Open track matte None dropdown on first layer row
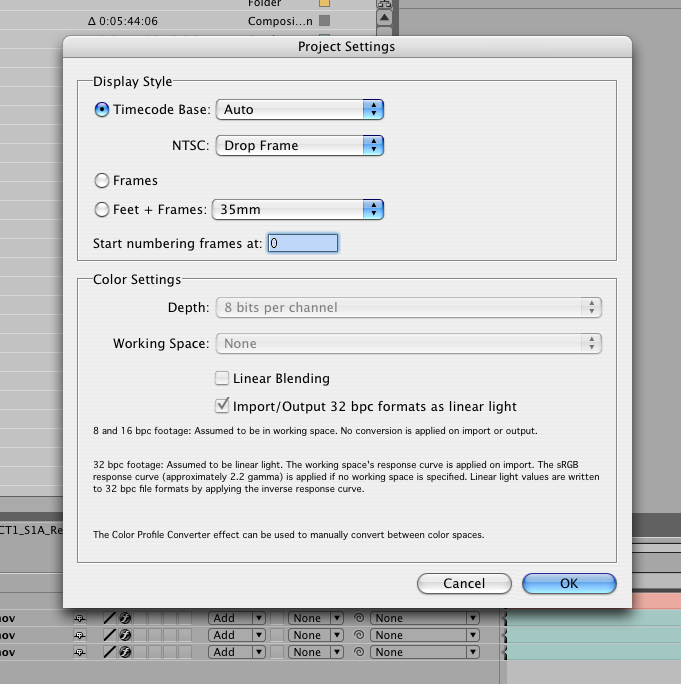This screenshot has width=681, height=684. [x=315, y=618]
